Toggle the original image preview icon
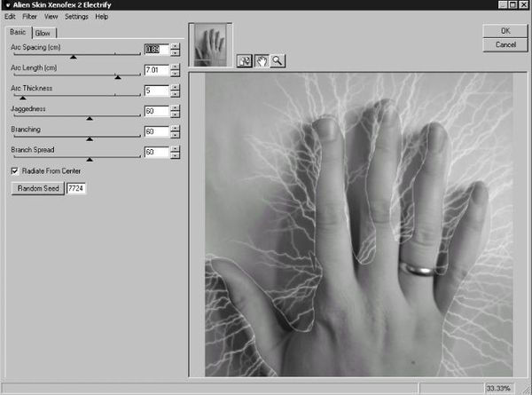 [x=246, y=60]
